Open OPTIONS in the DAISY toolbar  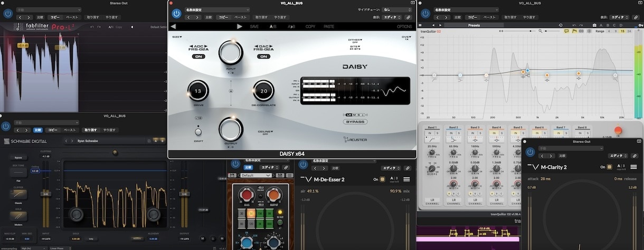tap(404, 26)
